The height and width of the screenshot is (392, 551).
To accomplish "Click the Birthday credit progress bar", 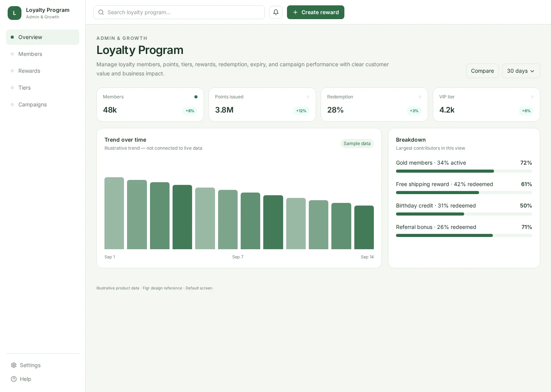I will 464,214.
